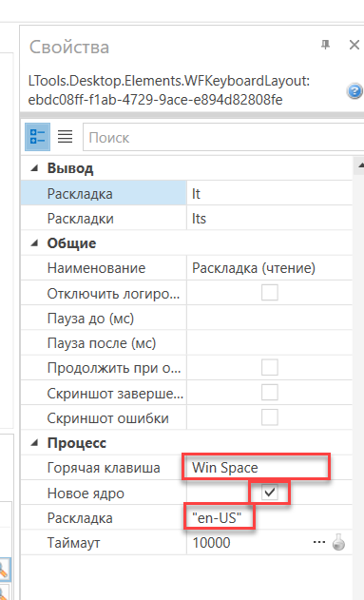Click the flask icon next to Таймаут
This screenshot has width=364, height=600.
338,542
